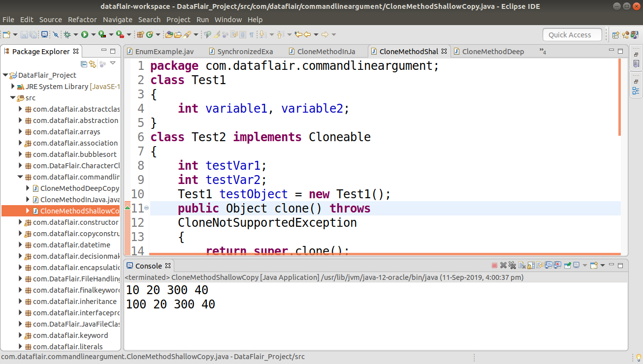Image resolution: width=643 pixels, height=364 pixels.
Task: Launch the Debug tool
Action: pyautogui.click(x=67, y=34)
